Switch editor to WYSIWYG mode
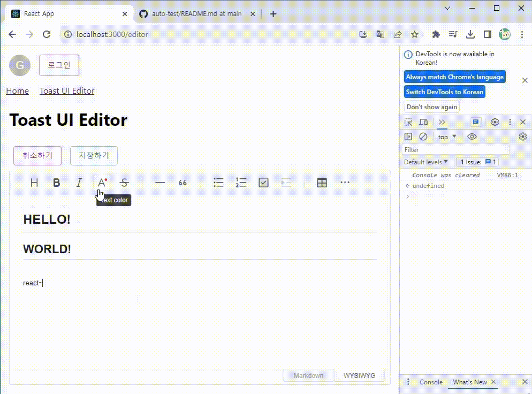 359,376
